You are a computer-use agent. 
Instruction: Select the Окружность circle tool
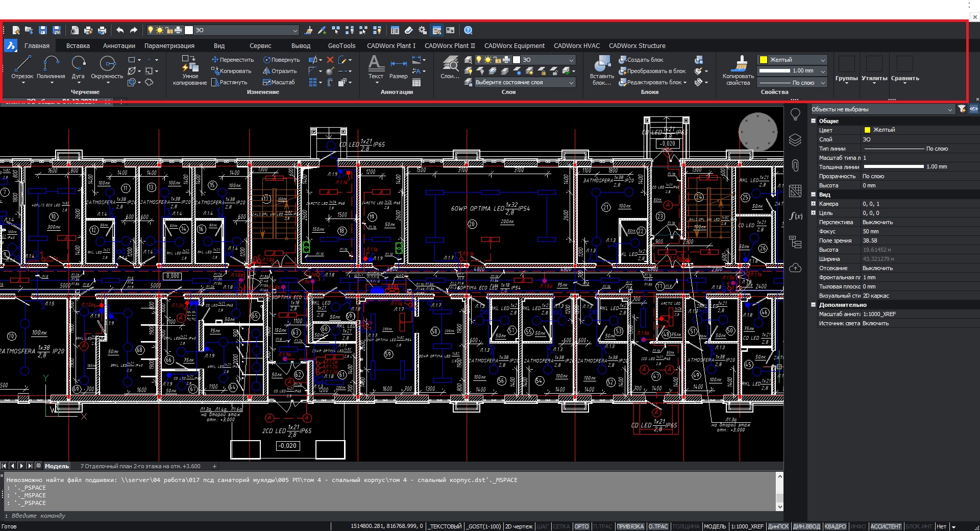point(107,68)
